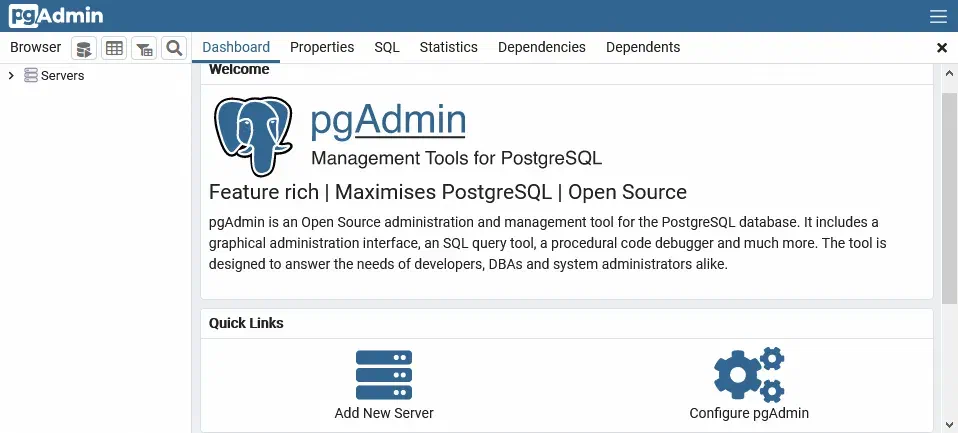The height and width of the screenshot is (433, 958).
Task: Select the Servers tree item
Action: click(x=62, y=76)
